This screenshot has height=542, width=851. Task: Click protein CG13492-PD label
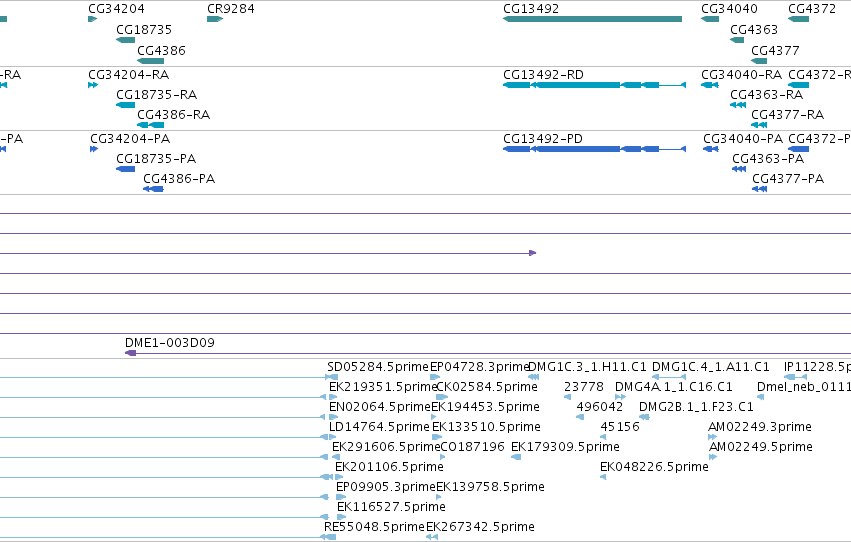tap(543, 138)
